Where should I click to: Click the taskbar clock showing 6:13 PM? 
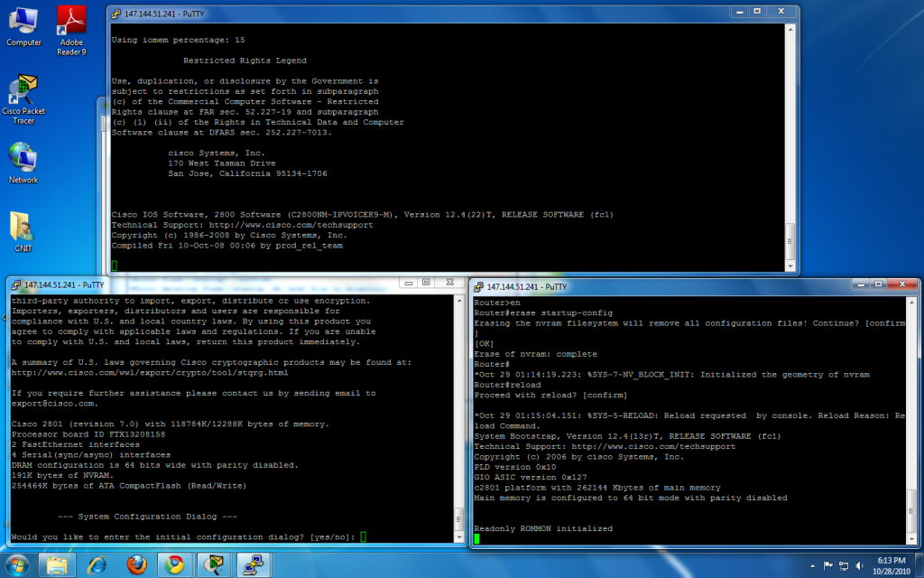pos(892,565)
